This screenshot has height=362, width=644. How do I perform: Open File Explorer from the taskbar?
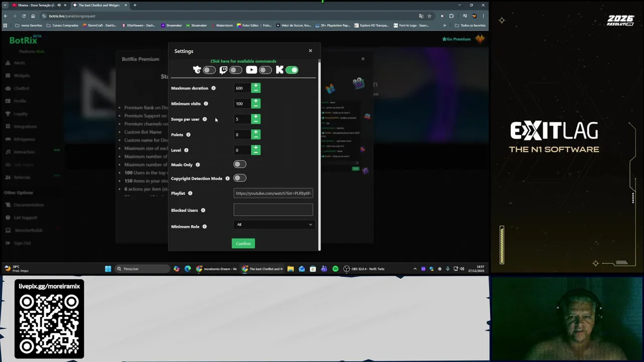pyautogui.click(x=290, y=269)
